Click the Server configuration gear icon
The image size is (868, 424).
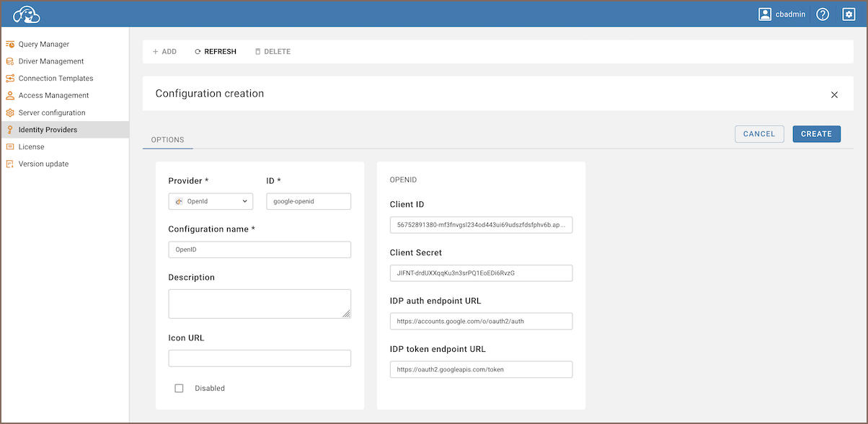pos(10,112)
